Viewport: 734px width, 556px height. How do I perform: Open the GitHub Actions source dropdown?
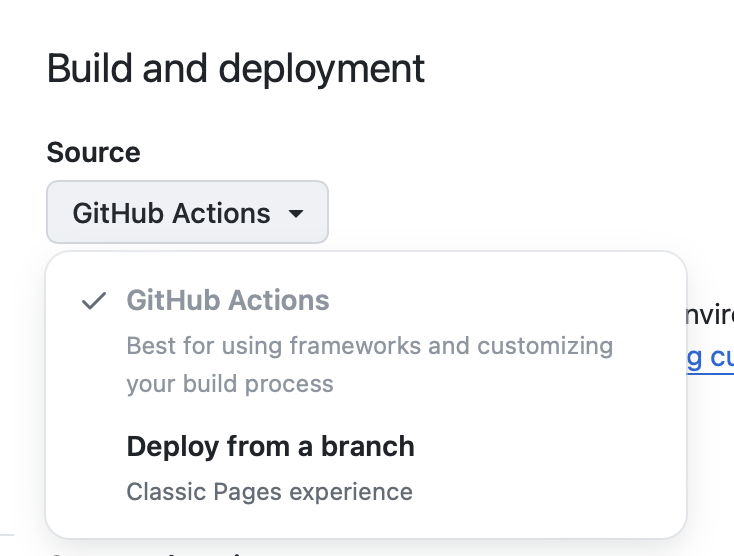pyautogui.click(x=187, y=212)
